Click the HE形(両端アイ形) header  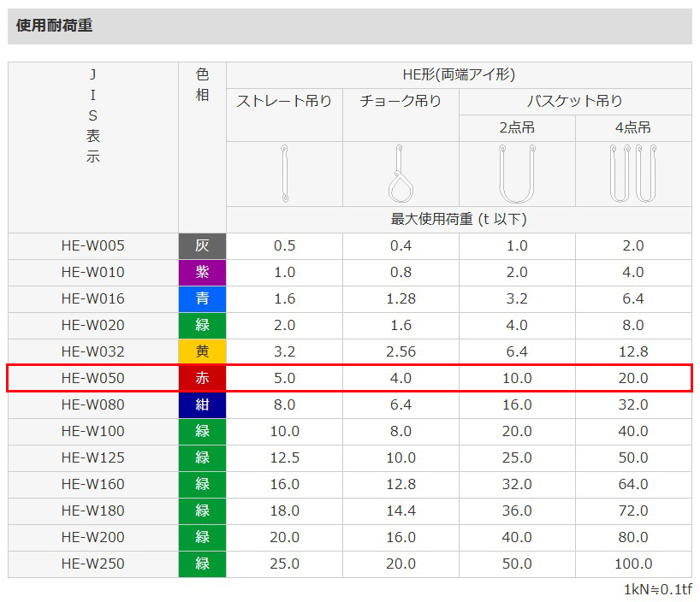pyautogui.click(x=459, y=74)
